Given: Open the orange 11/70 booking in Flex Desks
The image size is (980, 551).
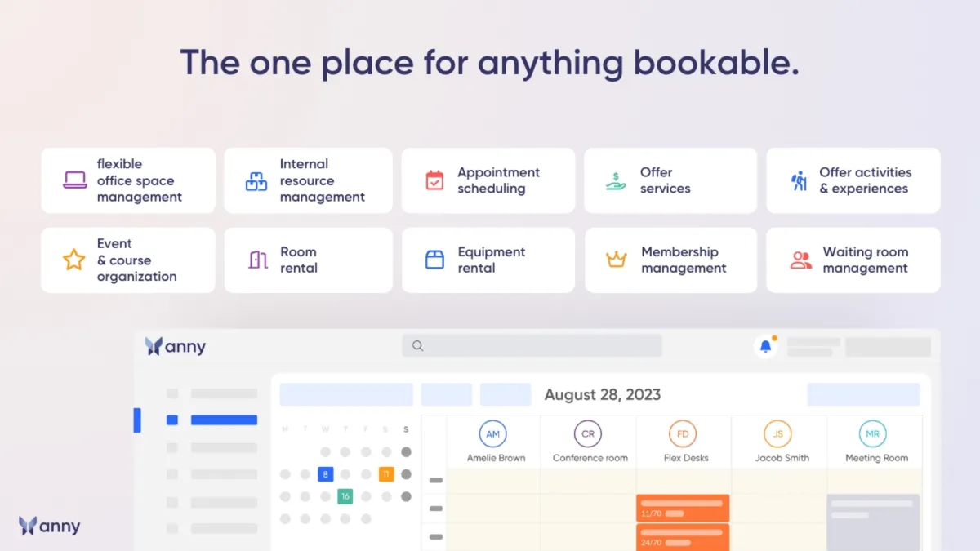Looking at the screenshot, I should tap(683, 508).
